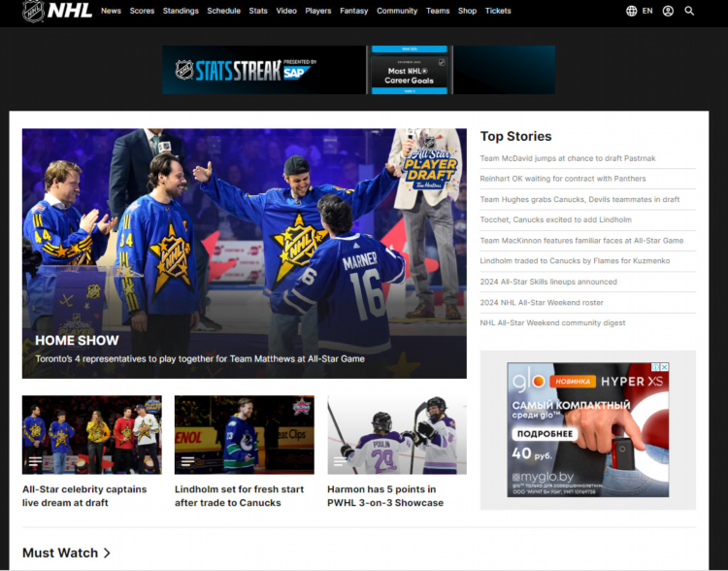Go to Standings in navigation
The height and width of the screenshot is (571, 728).
[181, 11]
